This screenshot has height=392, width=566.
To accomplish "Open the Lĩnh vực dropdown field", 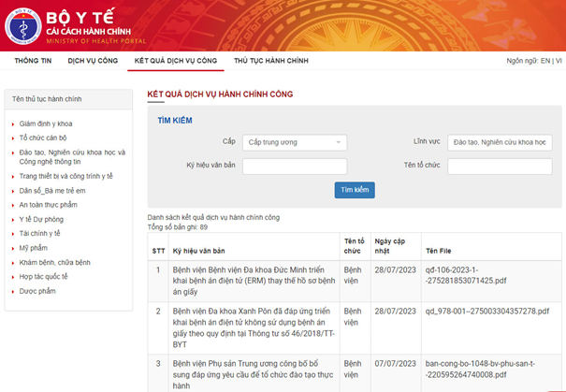I will pyautogui.click(x=500, y=143).
